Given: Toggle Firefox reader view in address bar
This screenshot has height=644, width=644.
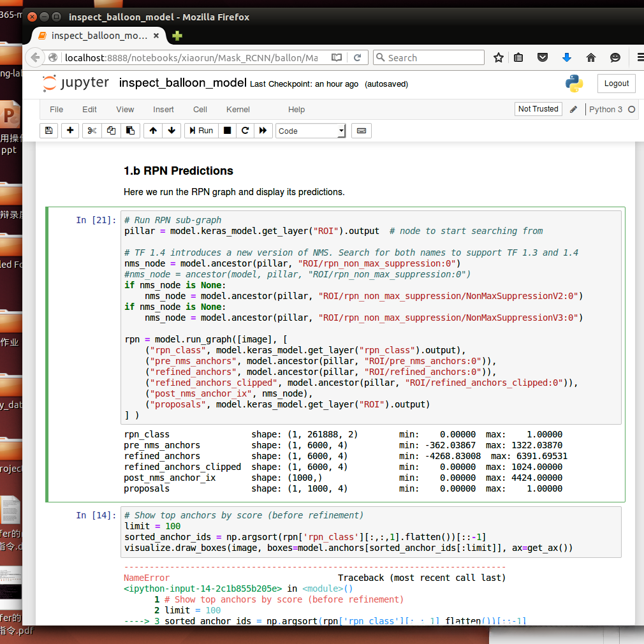Looking at the screenshot, I should click(x=337, y=57).
